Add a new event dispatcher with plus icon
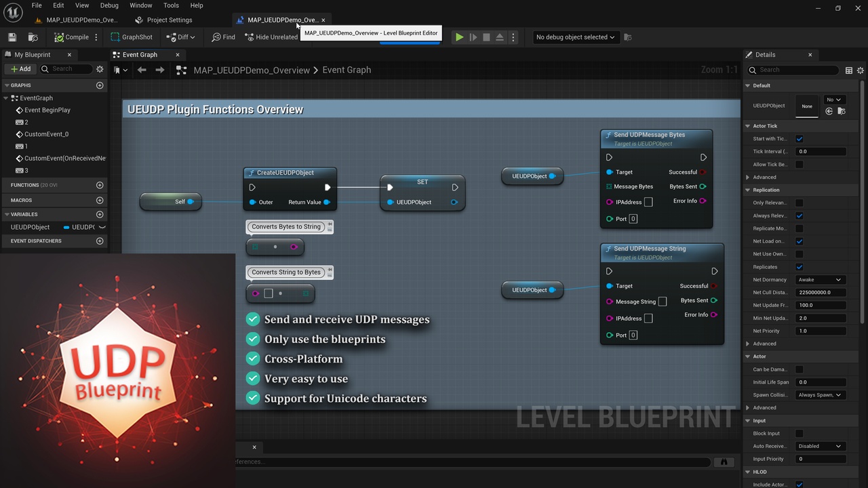 pyautogui.click(x=100, y=241)
